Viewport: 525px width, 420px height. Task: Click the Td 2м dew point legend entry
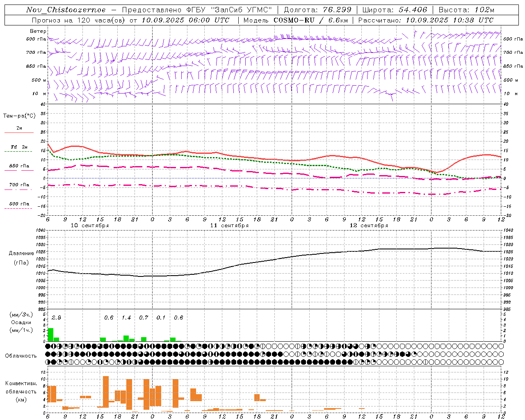pyautogui.click(x=19, y=147)
